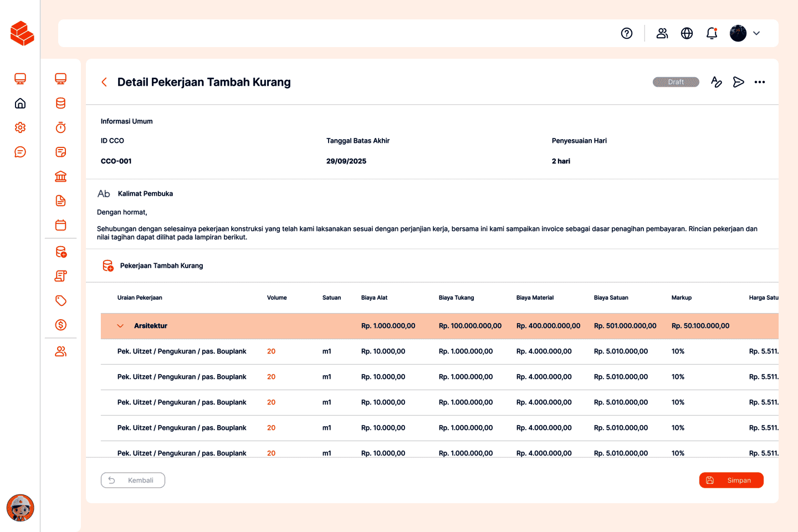Click the Simpan button
798x532 pixels.
731,480
